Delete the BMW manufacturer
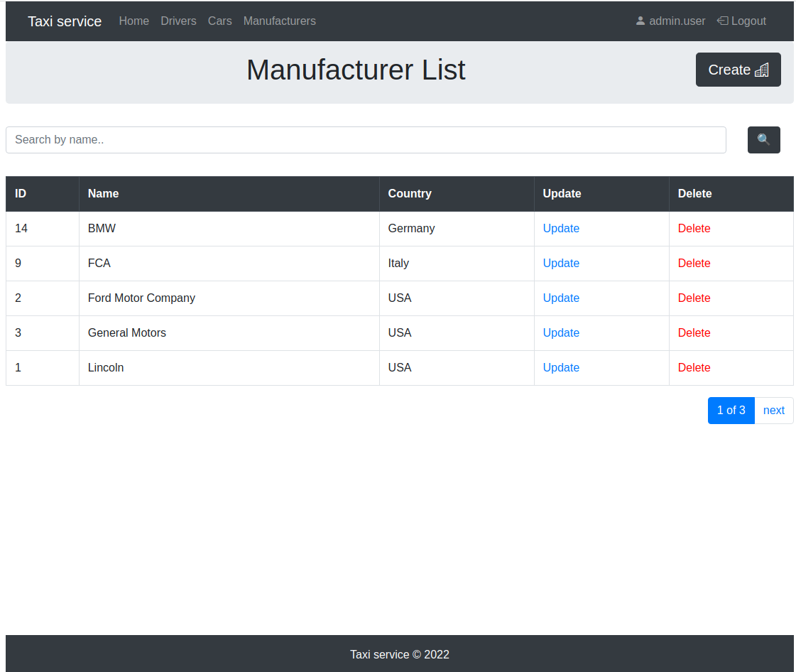The width and height of the screenshot is (796, 672). coord(694,229)
